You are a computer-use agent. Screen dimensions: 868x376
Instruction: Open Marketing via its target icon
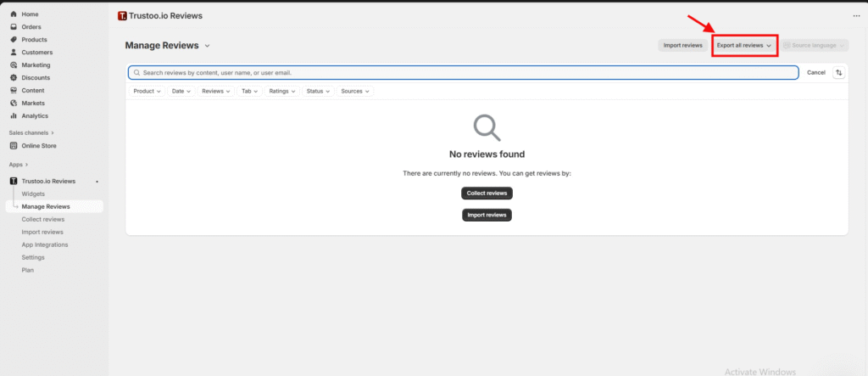pos(14,65)
